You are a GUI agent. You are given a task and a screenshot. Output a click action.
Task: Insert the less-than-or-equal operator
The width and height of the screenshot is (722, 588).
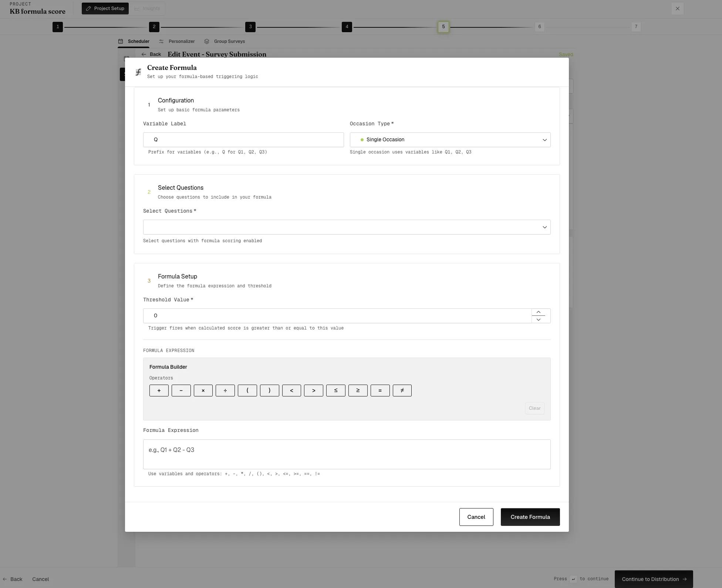tap(336, 391)
